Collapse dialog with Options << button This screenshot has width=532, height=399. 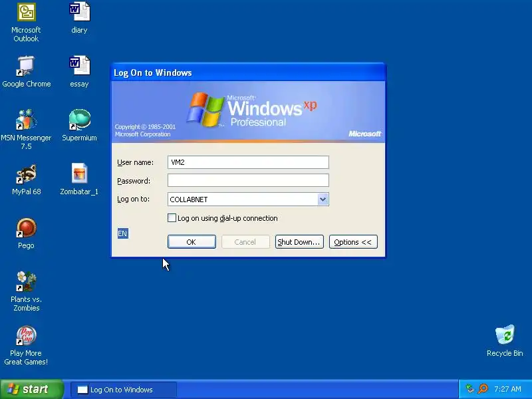pyautogui.click(x=353, y=242)
